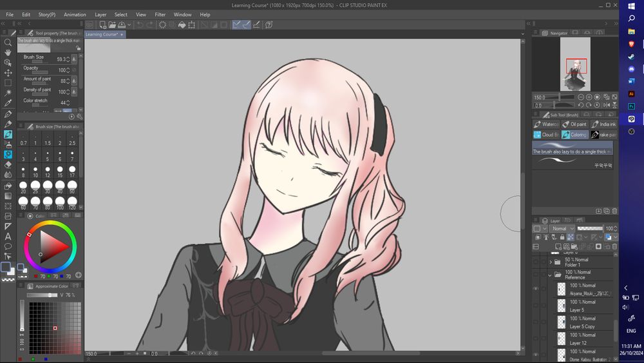This screenshot has height=363, width=644.
Task: Select the Move layer tool
Action: click(x=8, y=73)
